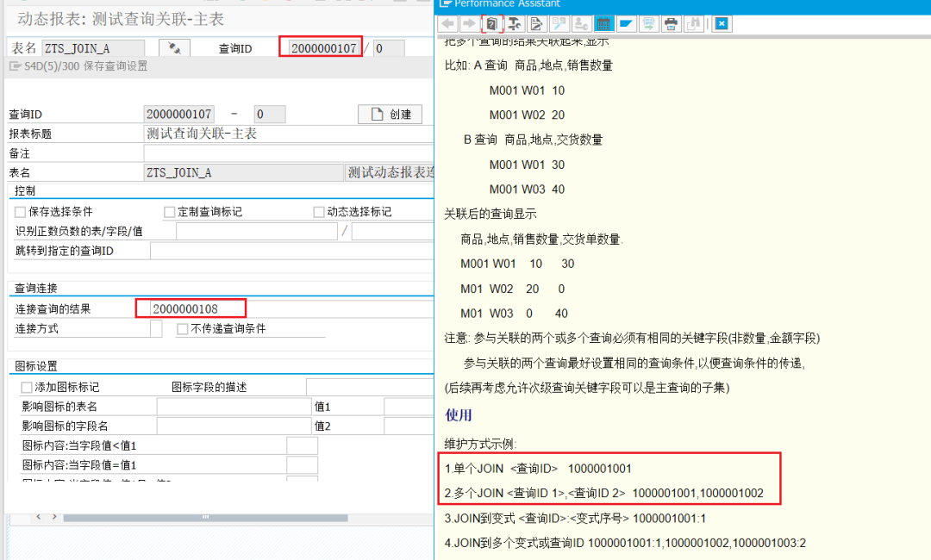Click the '2.多个JOIN' example line
This screenshot has width=931, height=560.
pyautogui.click(x=603, y=493)
